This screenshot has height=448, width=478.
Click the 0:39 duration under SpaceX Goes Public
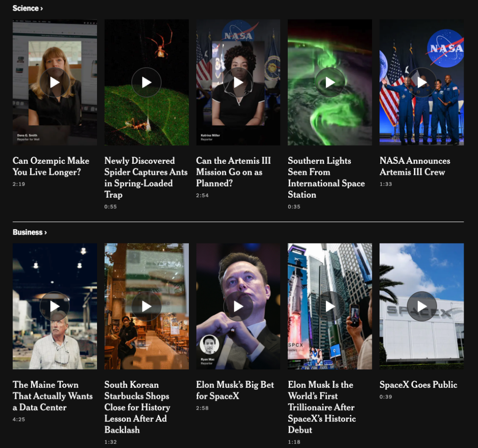(386, 397)
